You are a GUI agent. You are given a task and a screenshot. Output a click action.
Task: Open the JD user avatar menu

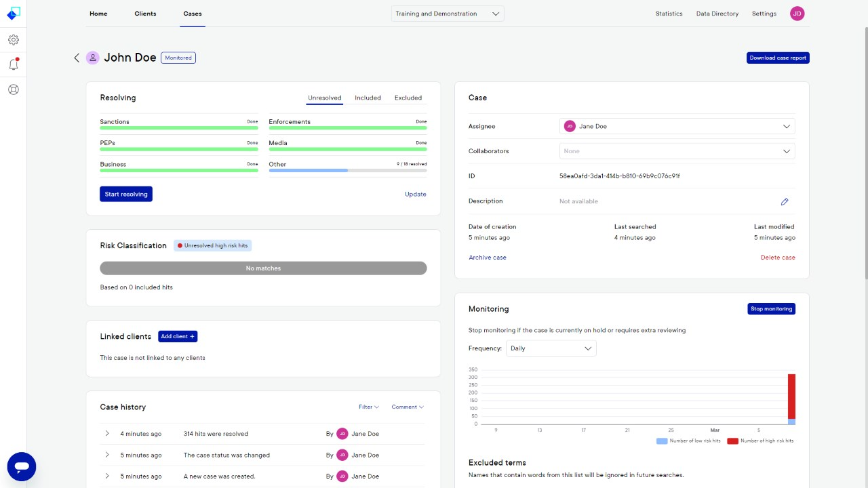(797, 14)
